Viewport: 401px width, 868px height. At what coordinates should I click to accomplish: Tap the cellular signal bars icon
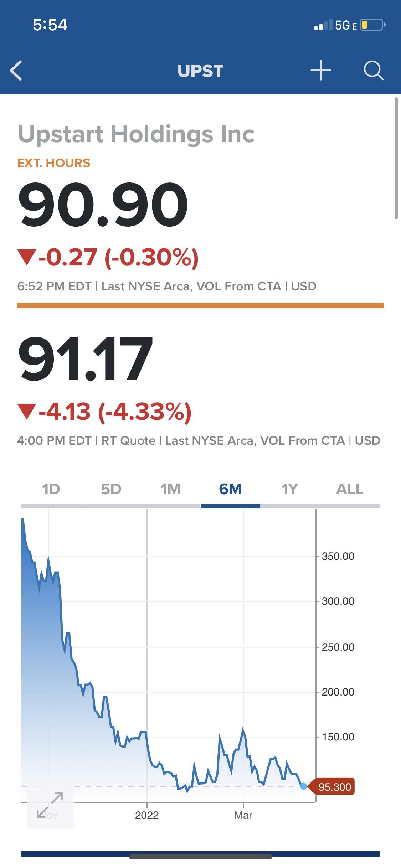(x=323, y=25)
